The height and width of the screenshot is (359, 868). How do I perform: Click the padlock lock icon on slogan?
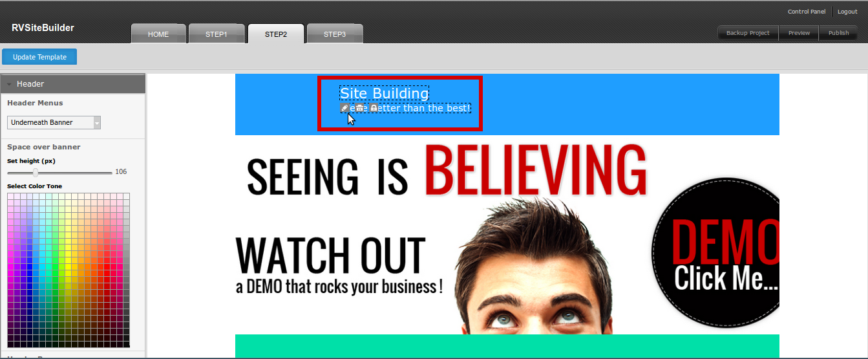coord(374,108)
